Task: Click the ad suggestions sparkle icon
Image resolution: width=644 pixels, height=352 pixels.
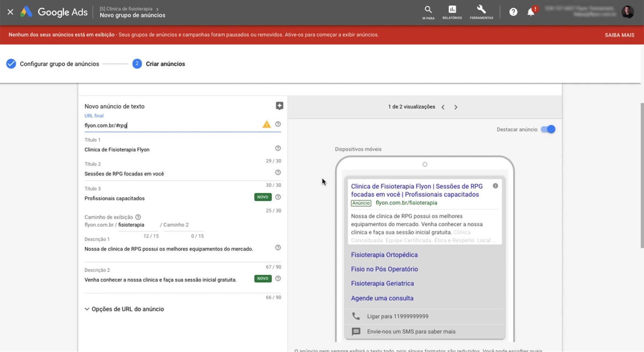Action: pyautogui.click(x=280, y=106)
